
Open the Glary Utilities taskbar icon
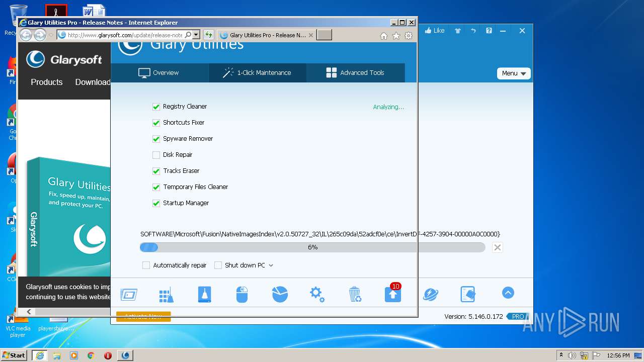(125, 355)
